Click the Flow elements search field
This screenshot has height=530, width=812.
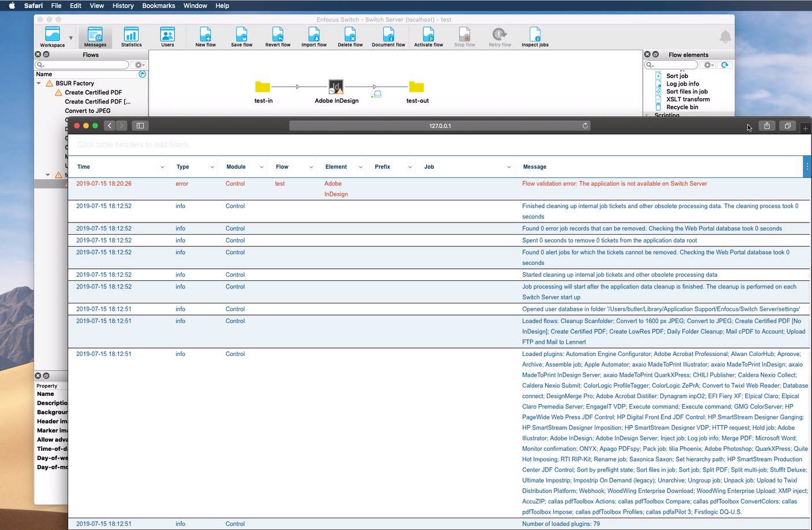pyautogui.click(x=672, y=65)
